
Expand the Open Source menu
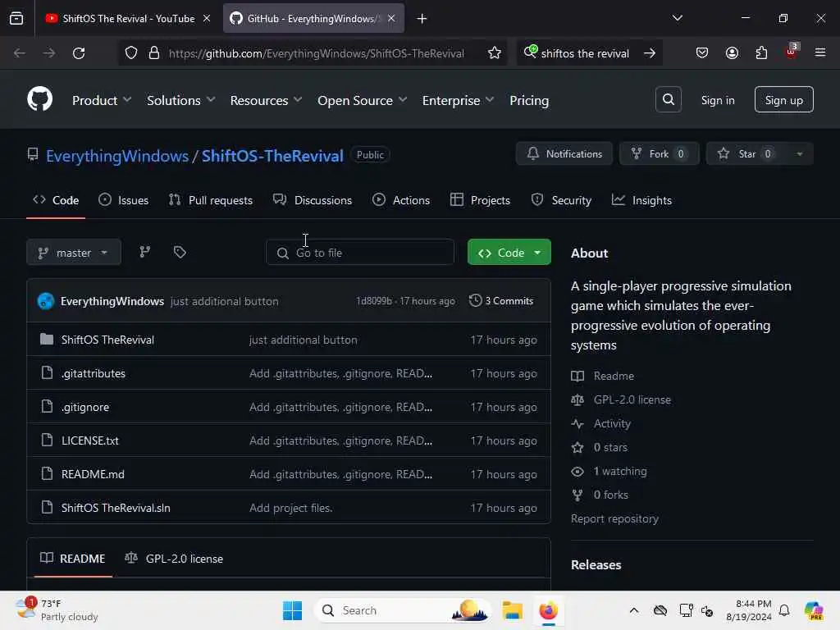(x=362, y=100)
